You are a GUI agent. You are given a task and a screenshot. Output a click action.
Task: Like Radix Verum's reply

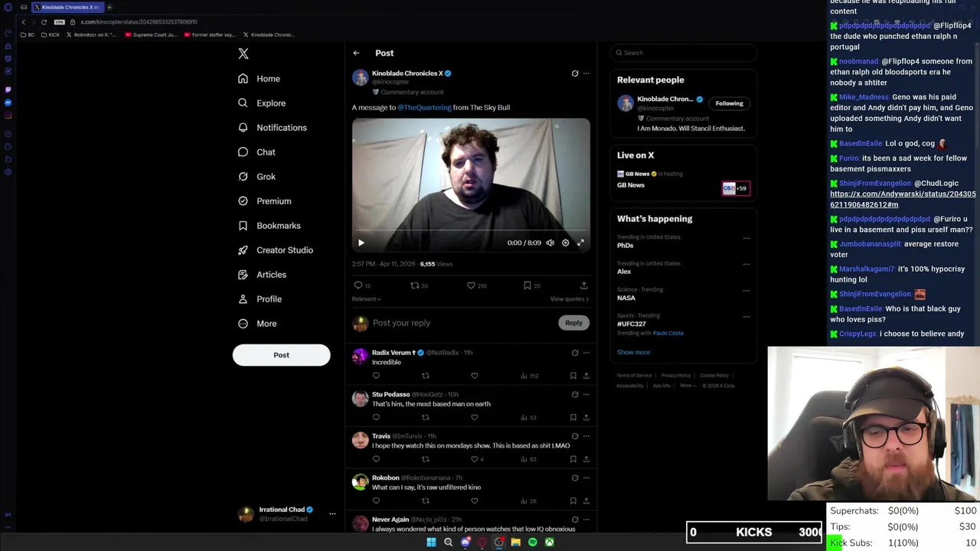click(x=475, y=376)
